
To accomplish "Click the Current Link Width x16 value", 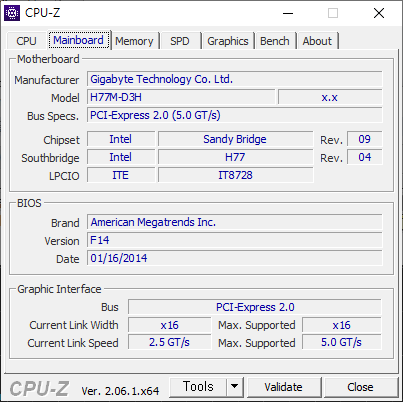I will pos(170,325).
